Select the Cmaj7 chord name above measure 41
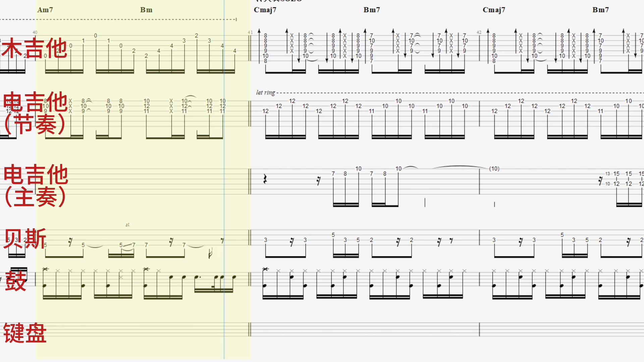The image size is (644, 362). (x=265, y=10)
